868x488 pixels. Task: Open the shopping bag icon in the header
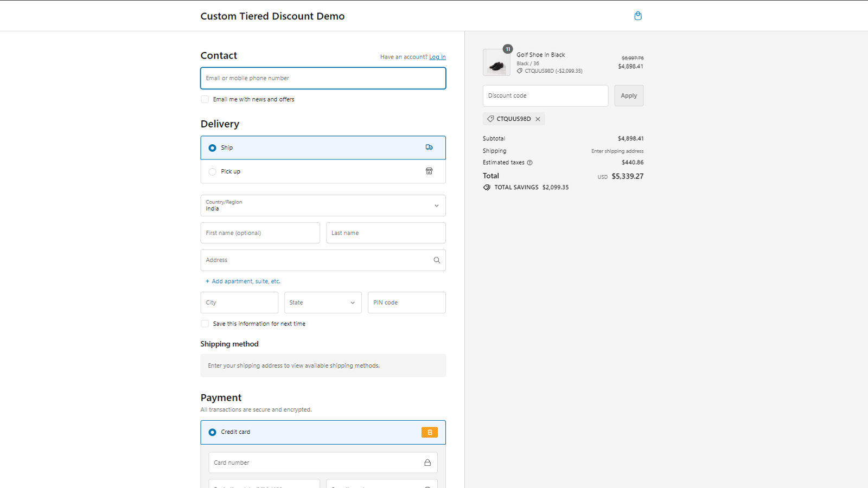click(638, 16)
